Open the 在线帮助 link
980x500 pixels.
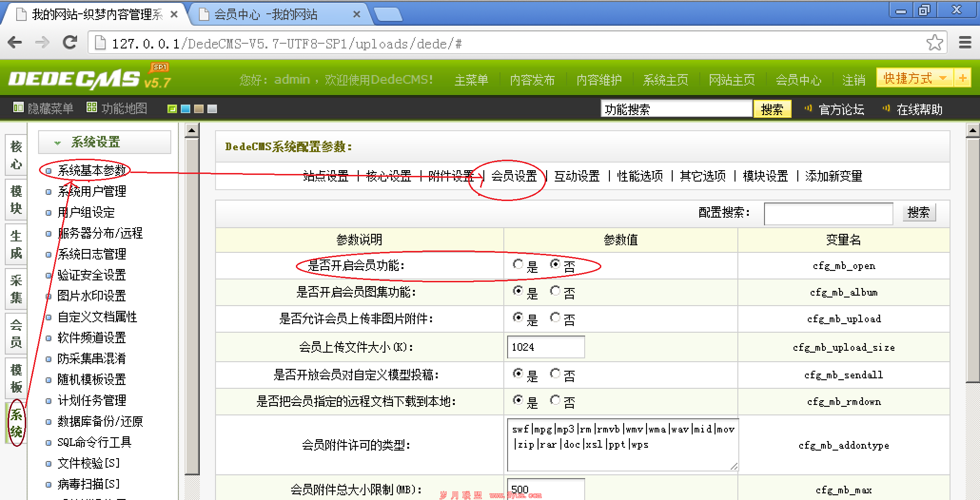tap(919, 109)
